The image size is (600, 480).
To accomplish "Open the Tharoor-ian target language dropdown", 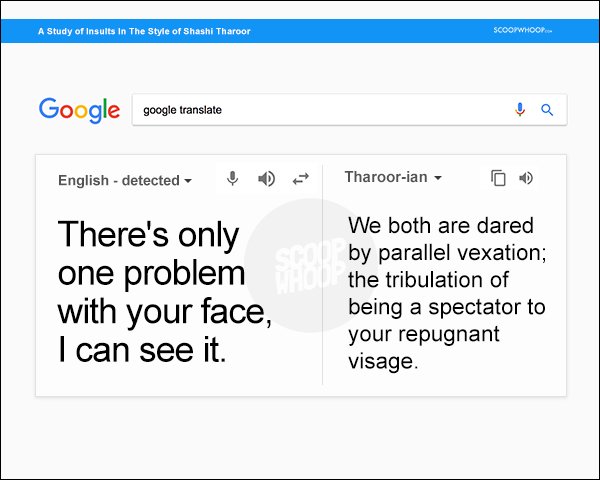I will coord(393,177).
